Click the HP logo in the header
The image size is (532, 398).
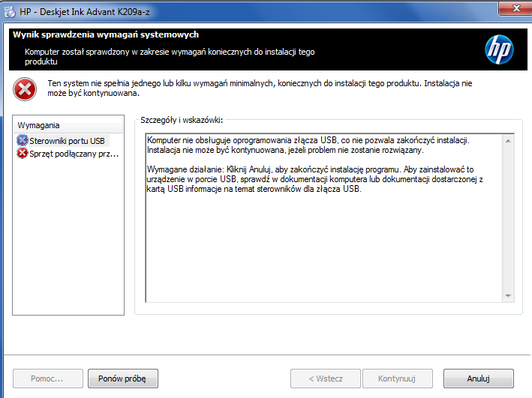[499, 49]
